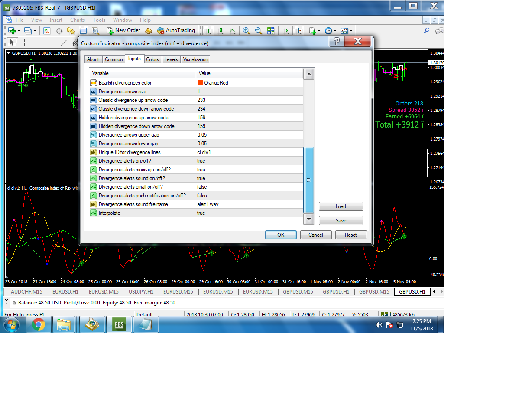Screen dimensions: 532x399
Task: Open the Windows Explorer folder taskbar icon
Action: point(64,324)
